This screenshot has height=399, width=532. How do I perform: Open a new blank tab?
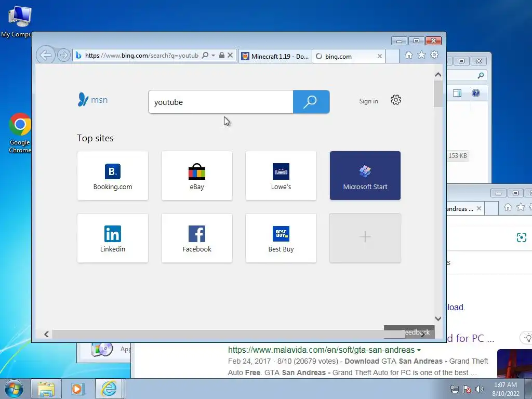click(393, 56)
